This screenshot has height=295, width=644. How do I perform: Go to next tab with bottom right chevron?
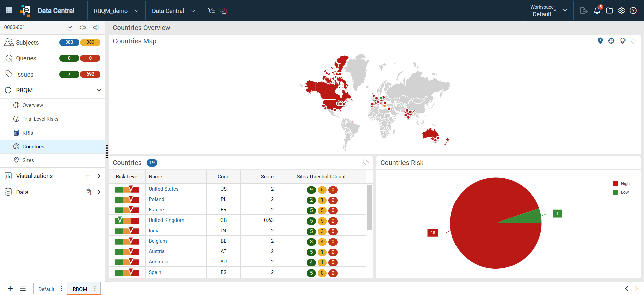tap(637, 289)
